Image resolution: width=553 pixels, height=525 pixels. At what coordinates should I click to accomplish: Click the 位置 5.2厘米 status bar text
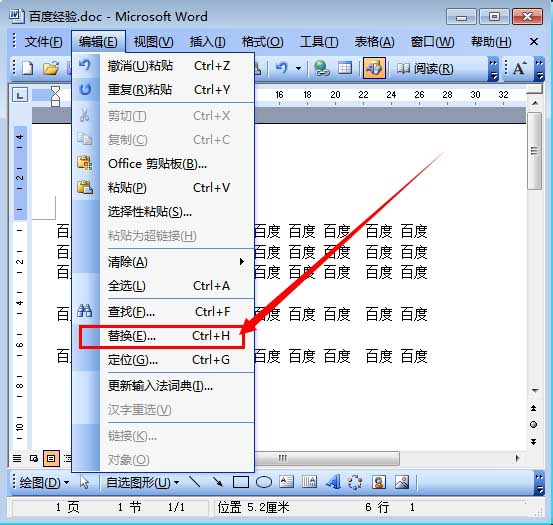(253, 507)
